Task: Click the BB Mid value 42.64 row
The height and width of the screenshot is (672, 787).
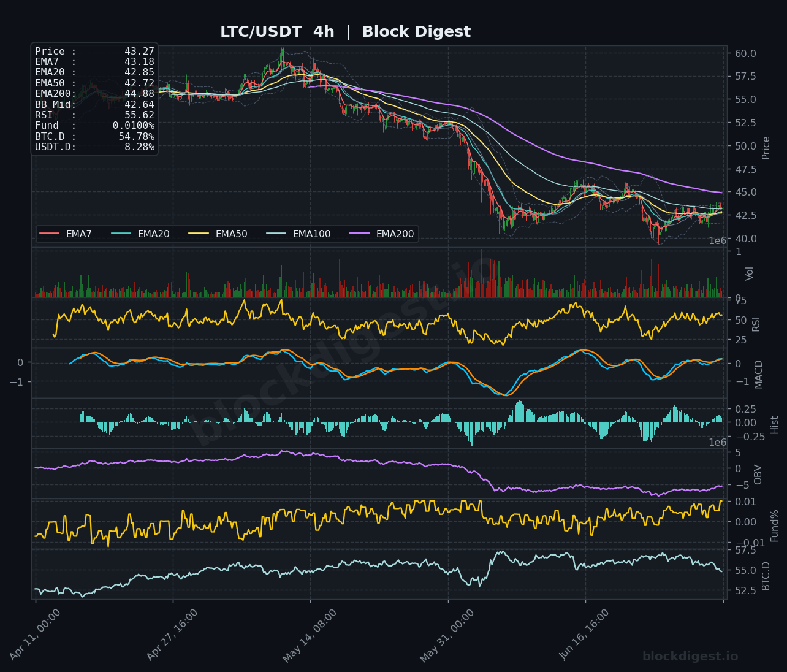Action: (94, 105)
